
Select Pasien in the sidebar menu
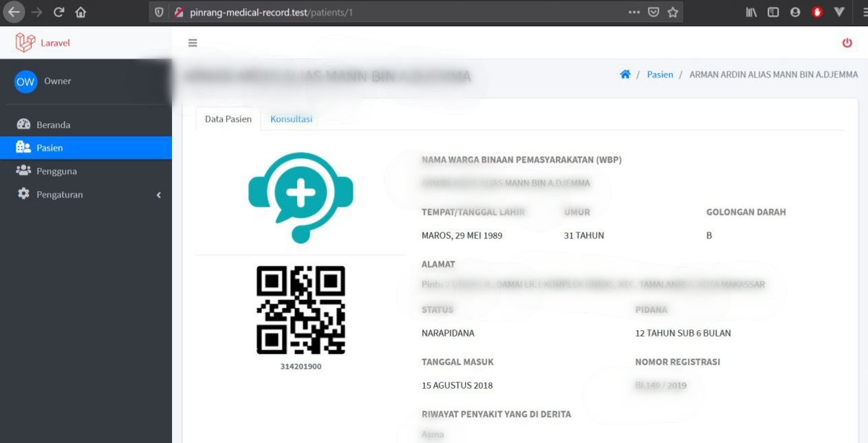86,148
